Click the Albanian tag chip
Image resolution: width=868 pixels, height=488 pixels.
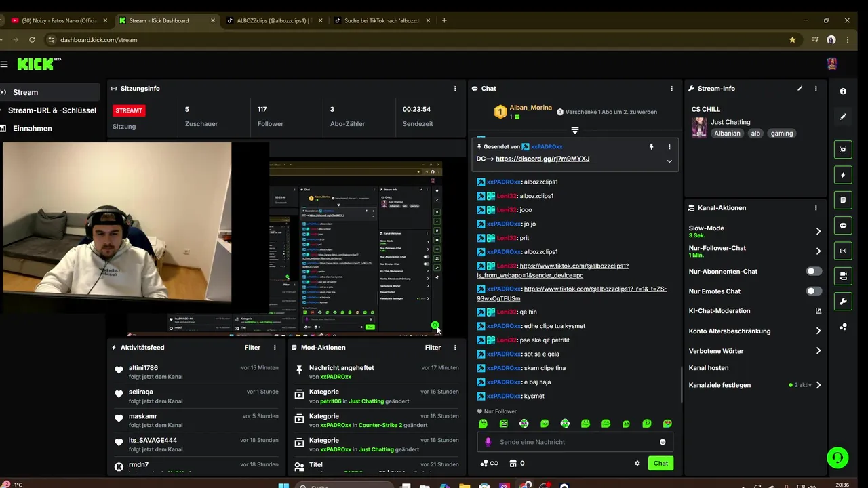pyautogui.click(x=727, y=134)
